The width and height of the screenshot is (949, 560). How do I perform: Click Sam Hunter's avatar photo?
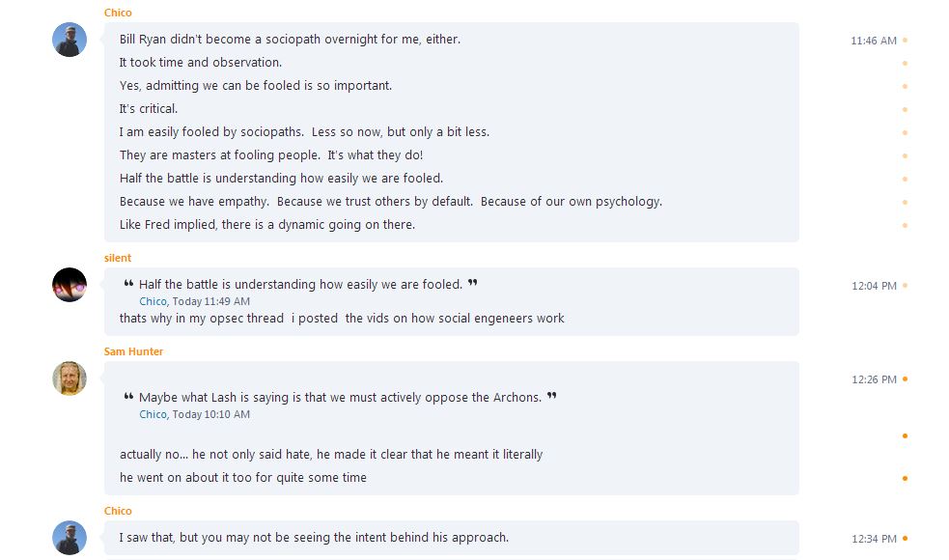click(70, 379)
